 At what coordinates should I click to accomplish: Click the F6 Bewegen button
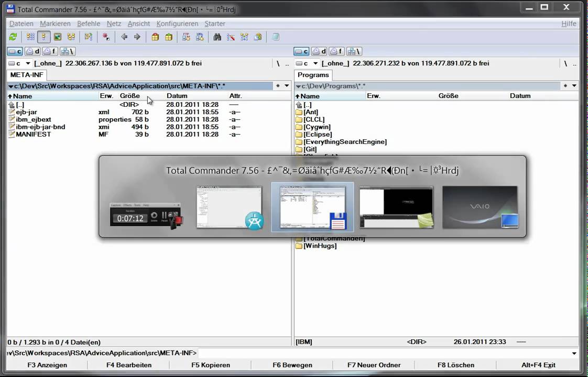point(292,365)
